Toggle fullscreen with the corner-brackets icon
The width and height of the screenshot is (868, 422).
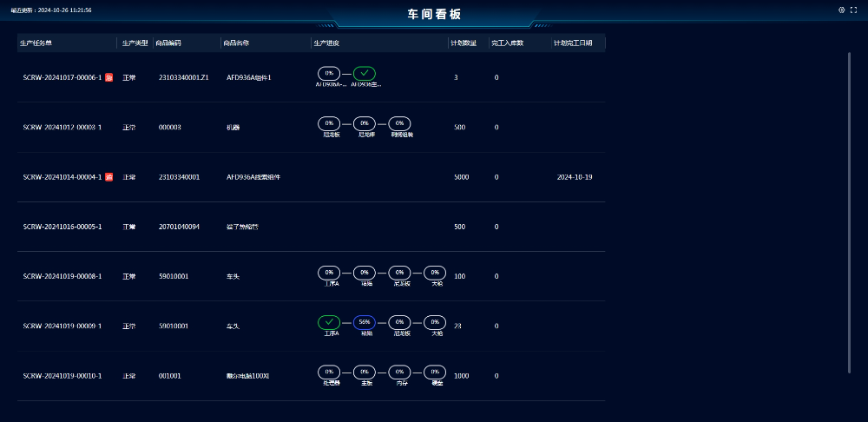click(x=853, y=10)
